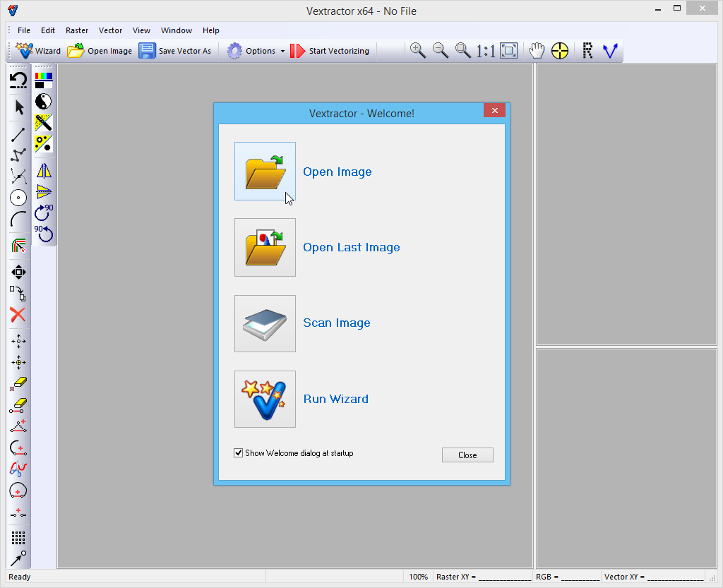Expand the Options dropdown arrow
Viewport: 723px width, 588px height.
[282, 52]
